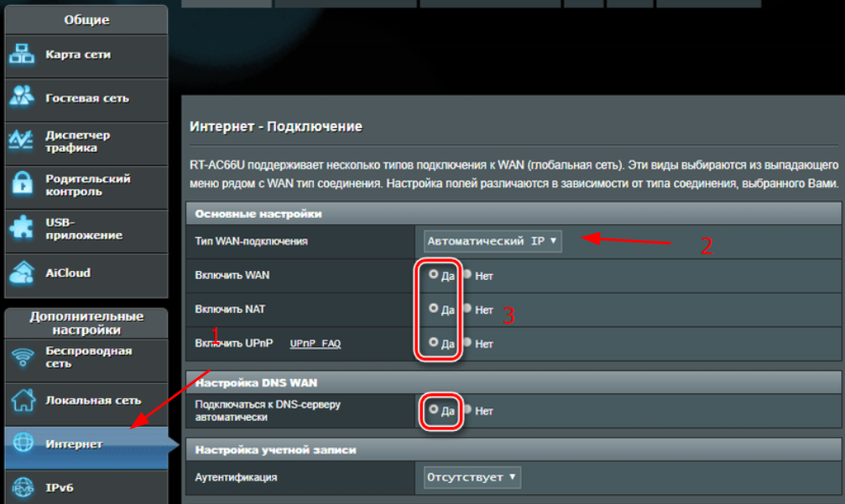Click the Аутентификация label
845x504 pixels.
coord(236,477)
